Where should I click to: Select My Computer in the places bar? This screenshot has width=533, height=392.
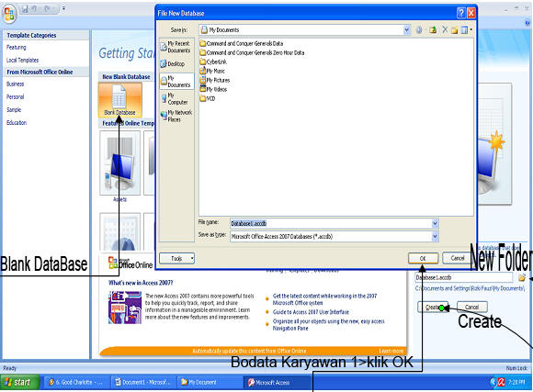coord(176,98)
